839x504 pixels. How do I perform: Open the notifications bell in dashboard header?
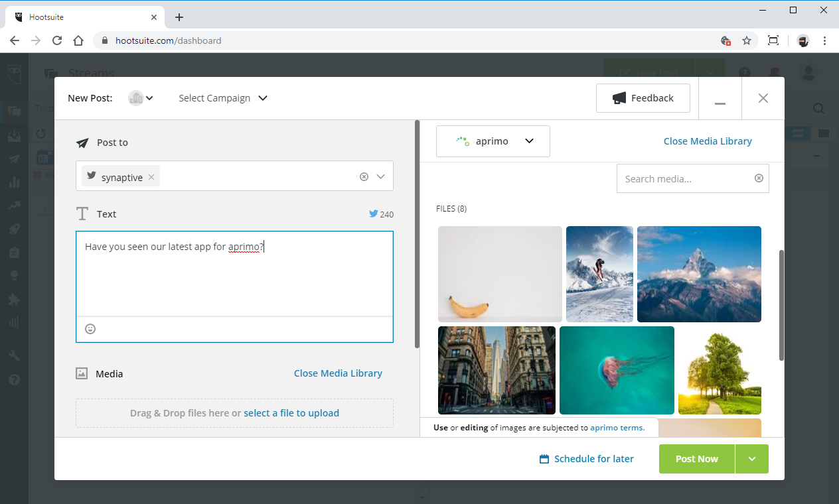tap(773, 72)
